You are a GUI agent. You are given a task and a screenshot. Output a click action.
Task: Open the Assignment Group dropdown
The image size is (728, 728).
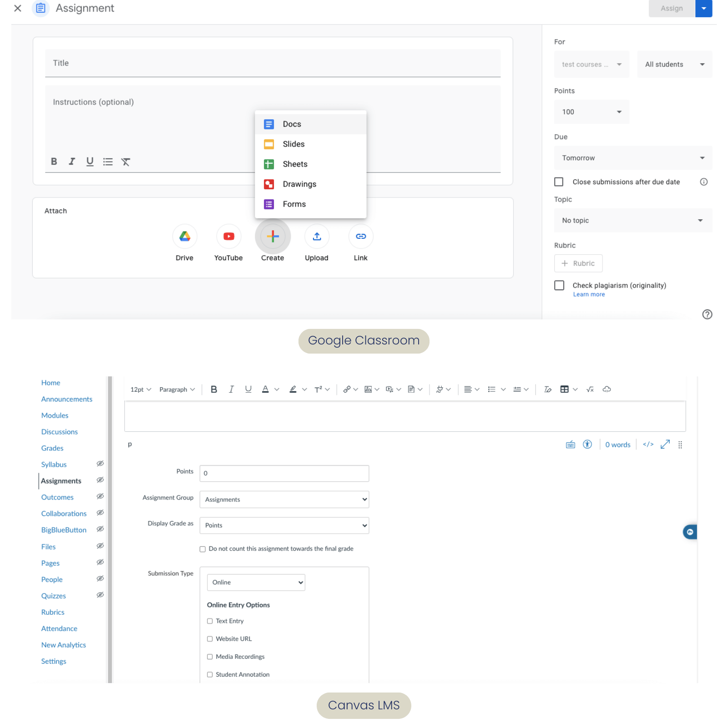[x=284, y=500]
